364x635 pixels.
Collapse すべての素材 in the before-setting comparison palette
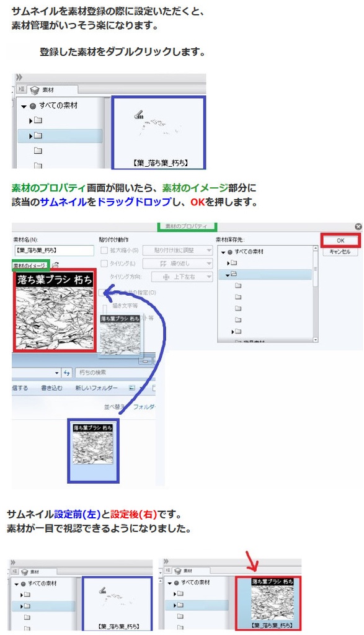[17, 584]
